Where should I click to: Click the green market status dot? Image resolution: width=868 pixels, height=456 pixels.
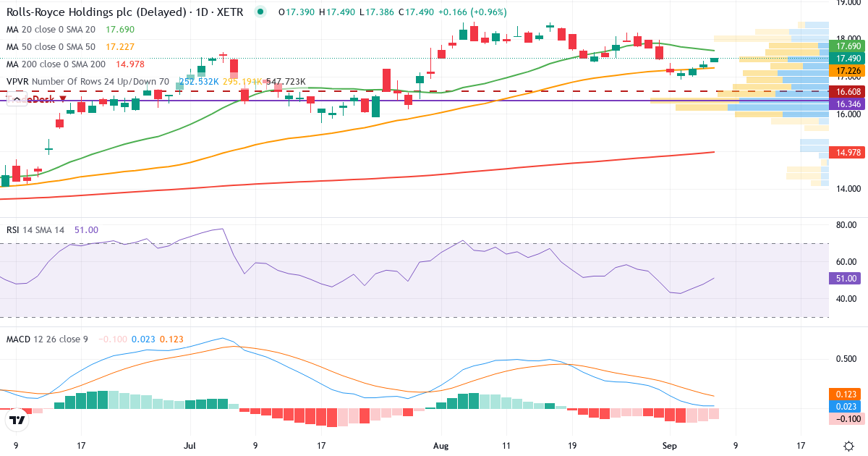point(260,12)
